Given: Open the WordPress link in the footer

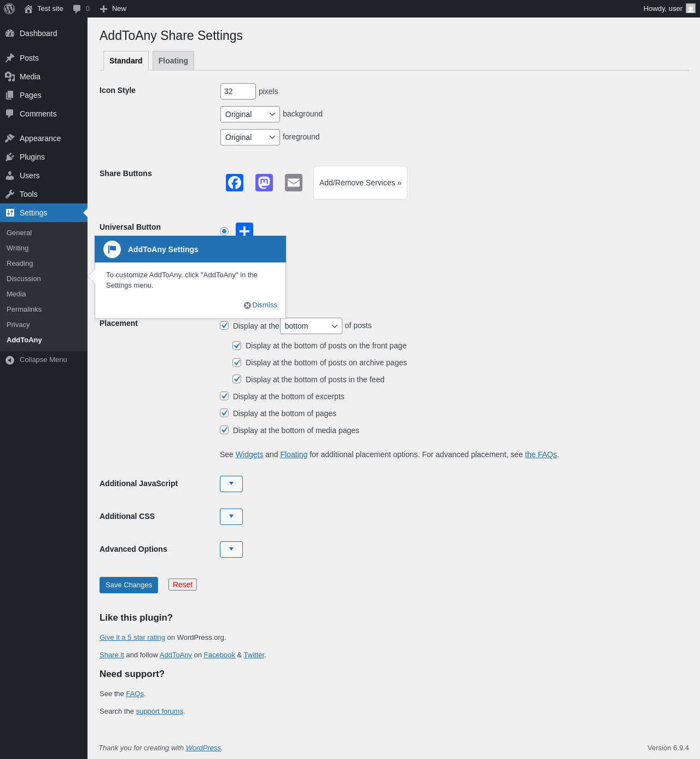Looking at the screenshot, I should (203, 748).
